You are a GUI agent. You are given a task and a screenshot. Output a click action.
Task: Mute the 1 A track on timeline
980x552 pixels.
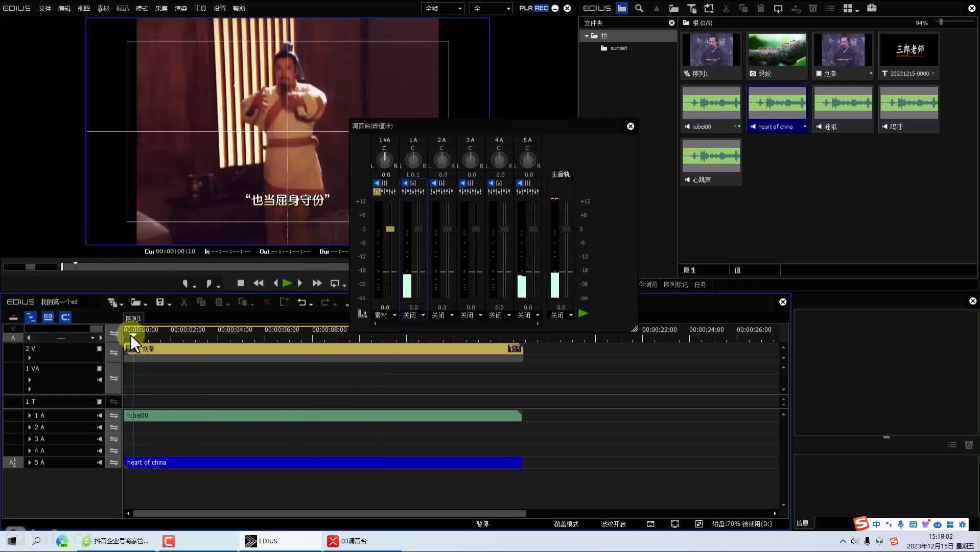point(100,416)
